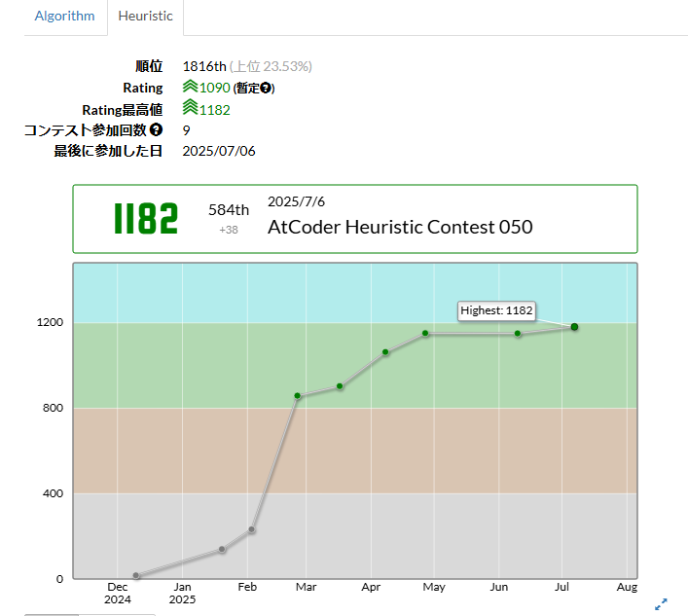Click the Rating最高値 row label
Image resolution: width=688 pixels, height=616 pixels.
[x=123, y=110]
